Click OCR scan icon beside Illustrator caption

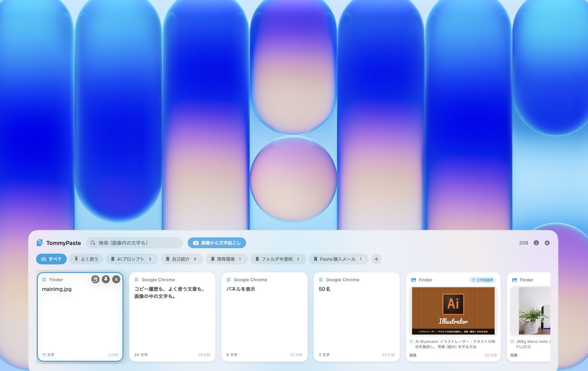click(x=411, y=342)
